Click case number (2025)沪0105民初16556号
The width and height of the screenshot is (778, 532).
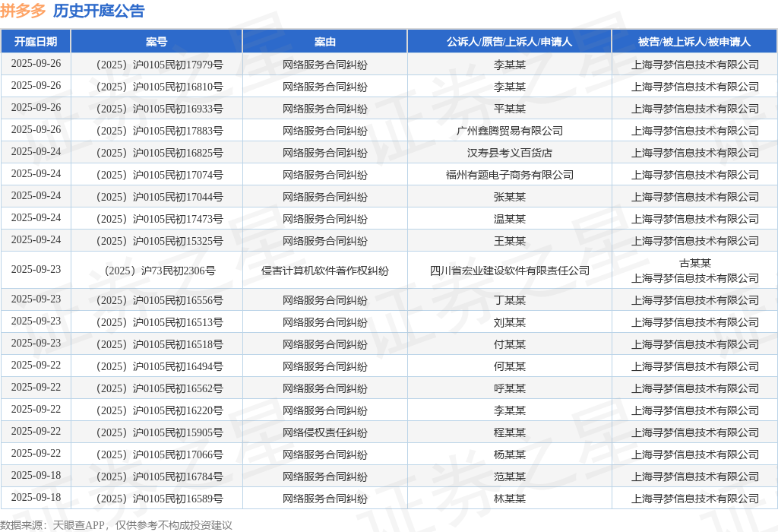click(x=157, y=300)
